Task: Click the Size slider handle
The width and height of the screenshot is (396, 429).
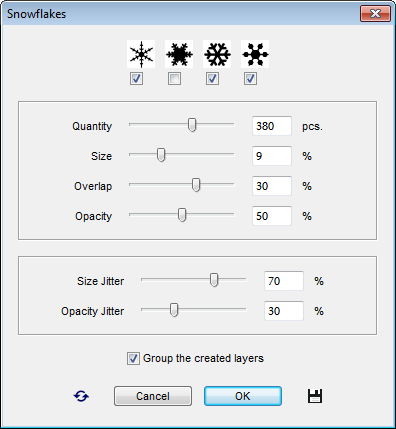Action: 161,155
